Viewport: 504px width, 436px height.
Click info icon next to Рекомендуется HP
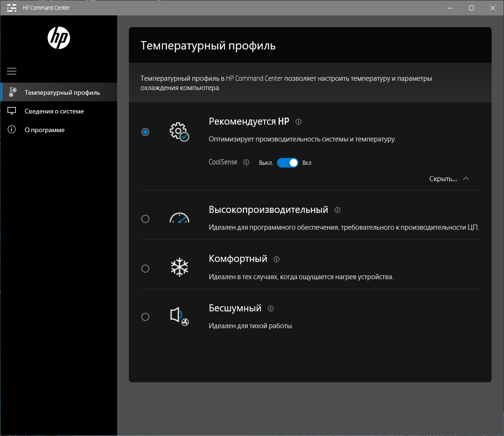coord(299,122)
